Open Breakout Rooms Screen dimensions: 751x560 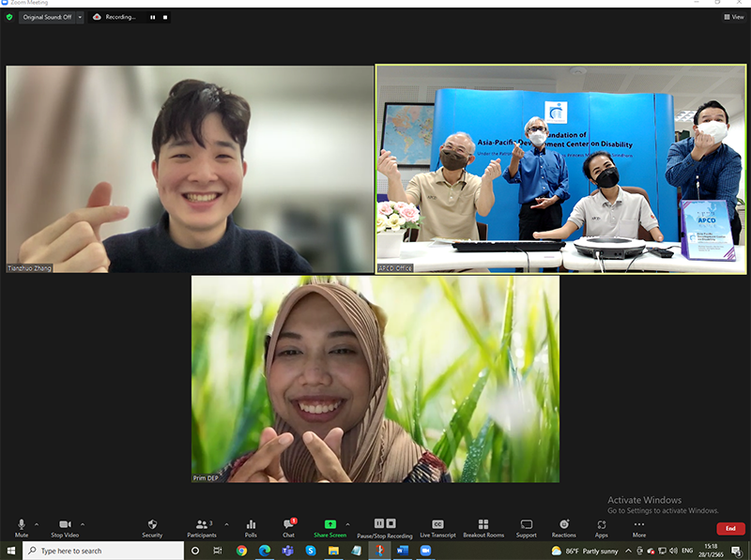(x=483, y=527)
